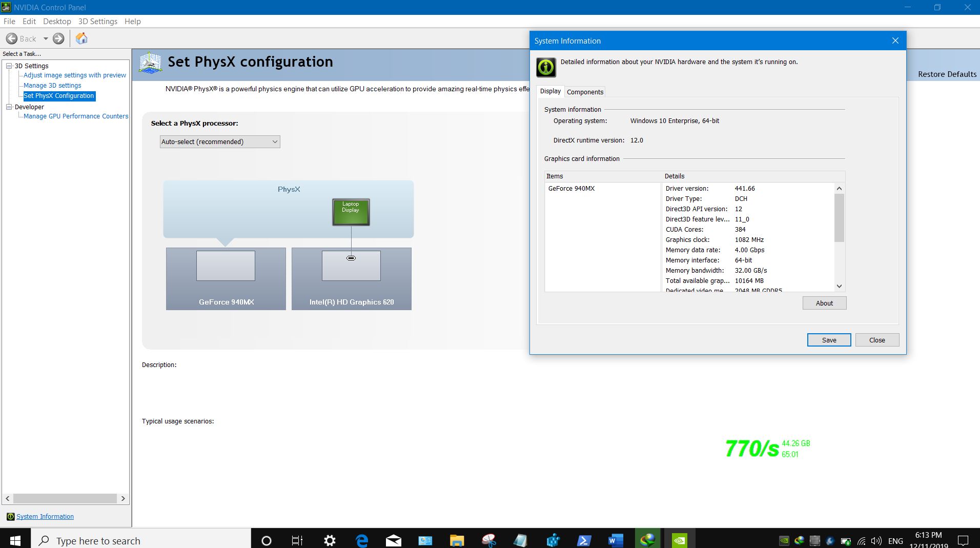The image size is (980, 548).
Task: Click the battery status tray icon
Action: click(x=846, y=541)
